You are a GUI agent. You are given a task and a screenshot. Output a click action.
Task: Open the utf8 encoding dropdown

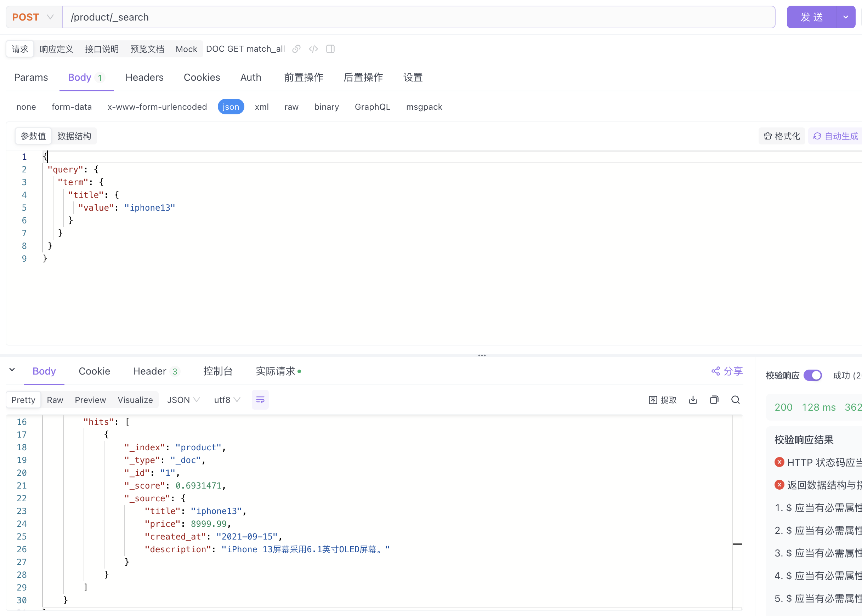(227, 400)
